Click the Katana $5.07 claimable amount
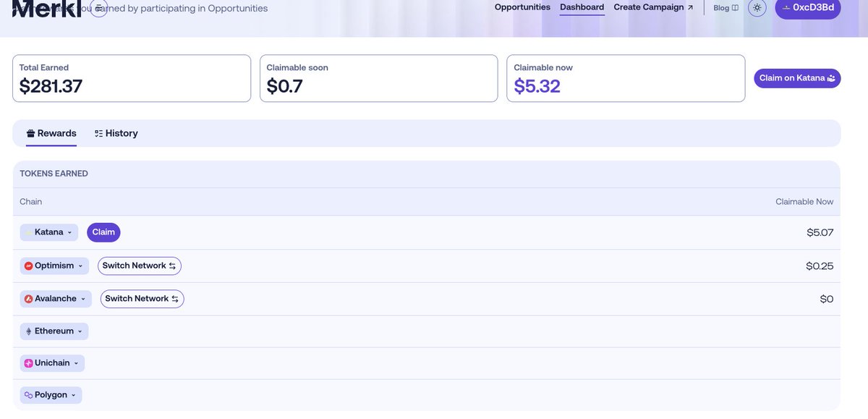Screen dimensions: 868x419 (x=820, y=232)
